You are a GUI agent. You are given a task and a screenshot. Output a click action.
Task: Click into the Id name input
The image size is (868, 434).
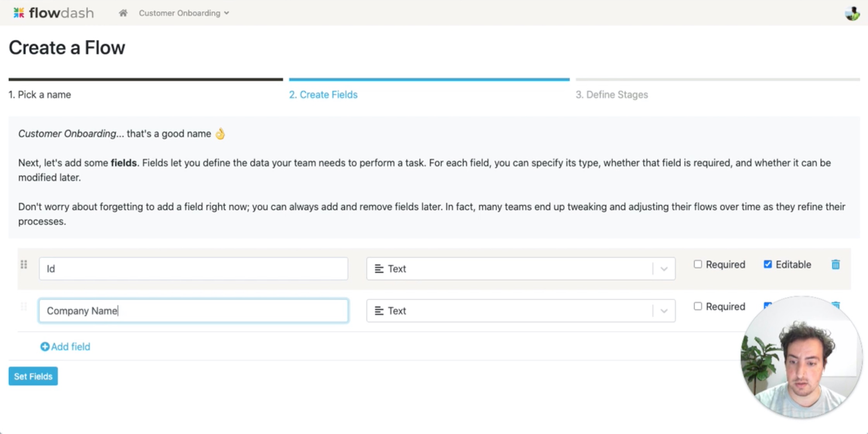(x=193, y=269)
